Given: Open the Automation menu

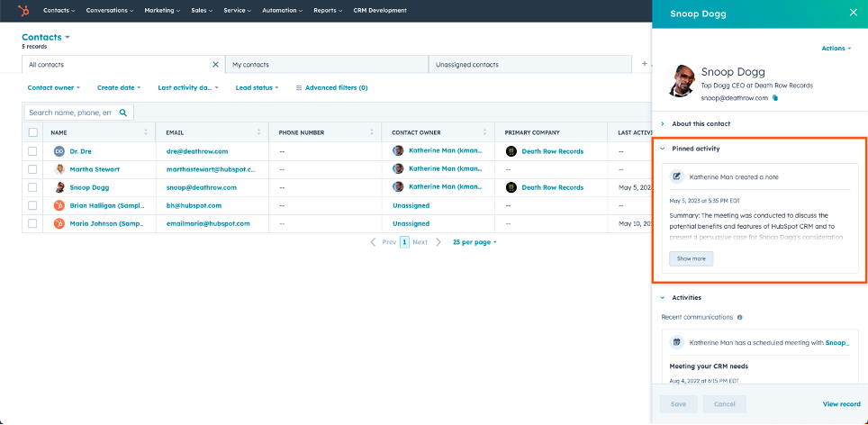Looking at the screenshot, I should [x=283, y=11].
